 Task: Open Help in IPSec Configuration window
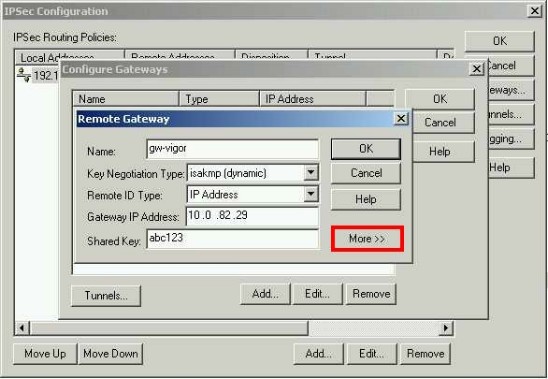coord(511,168)
